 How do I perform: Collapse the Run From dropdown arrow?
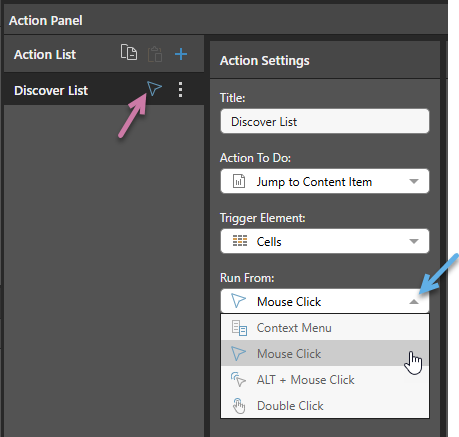pos(414,302)
